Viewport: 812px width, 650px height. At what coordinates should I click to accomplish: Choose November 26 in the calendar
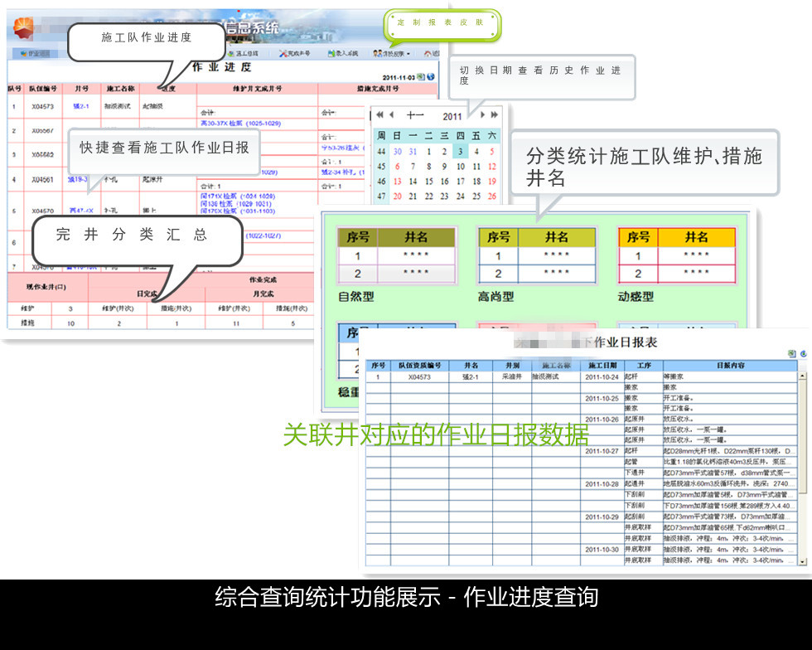pos(492,196)
